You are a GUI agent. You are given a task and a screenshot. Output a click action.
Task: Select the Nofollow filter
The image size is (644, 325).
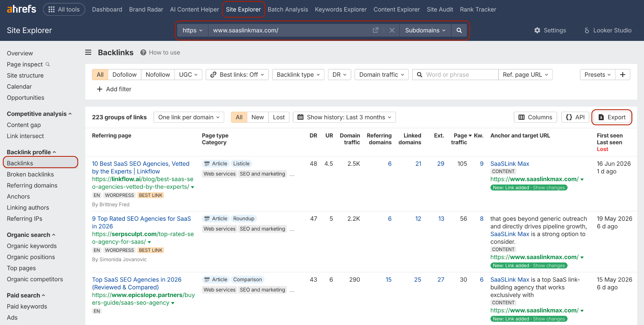[x=158, y=75]
